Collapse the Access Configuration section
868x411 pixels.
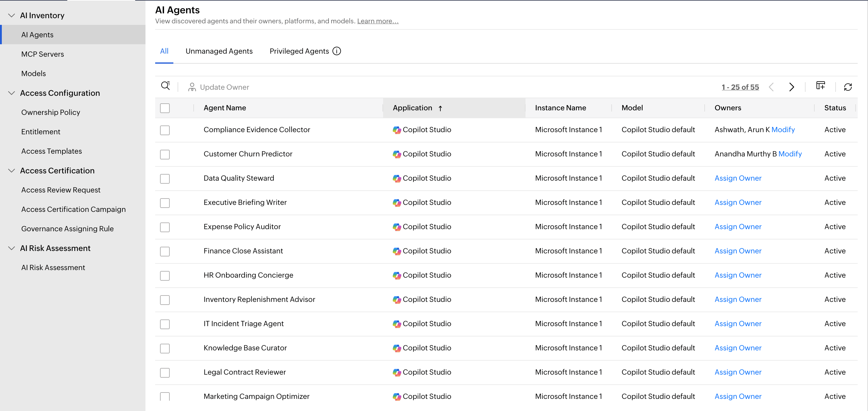tap(12, 93)
